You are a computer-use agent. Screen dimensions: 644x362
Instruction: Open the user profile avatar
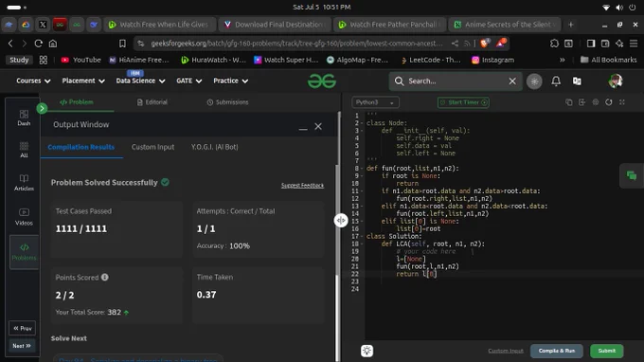pyautogui.click(x=616, y=81)
